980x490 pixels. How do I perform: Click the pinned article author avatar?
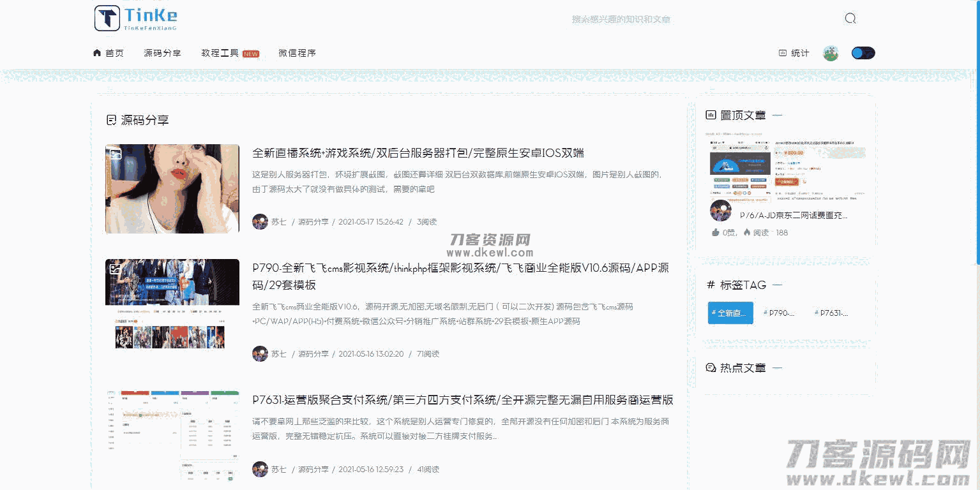tap(721, 211)
